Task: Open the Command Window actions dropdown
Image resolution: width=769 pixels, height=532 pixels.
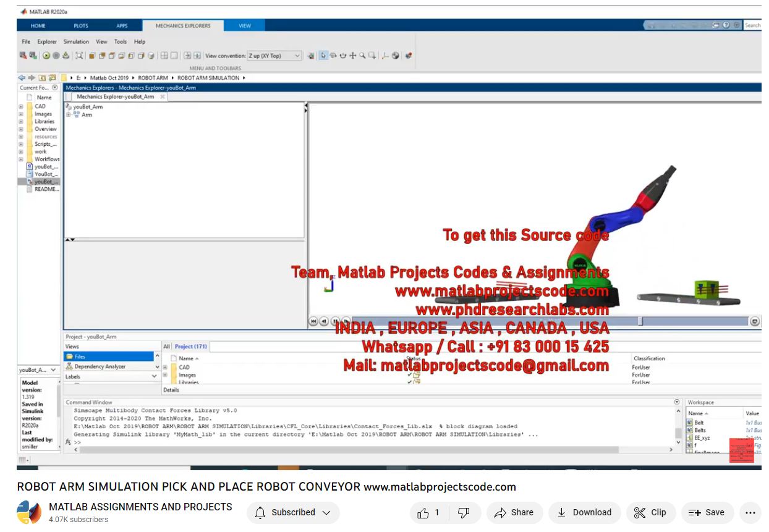Action: click(x=677, y=402)
